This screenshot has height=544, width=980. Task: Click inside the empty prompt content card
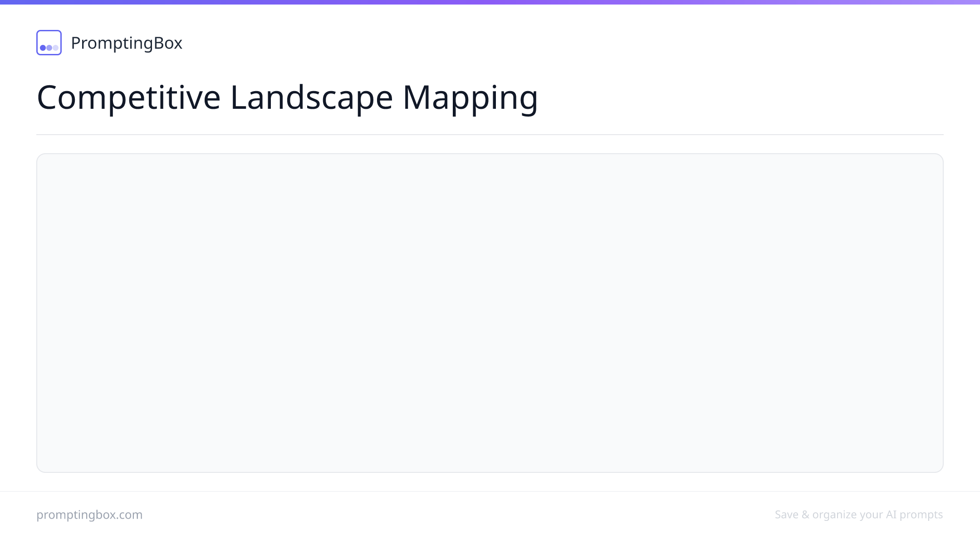[x=490, y=313]
